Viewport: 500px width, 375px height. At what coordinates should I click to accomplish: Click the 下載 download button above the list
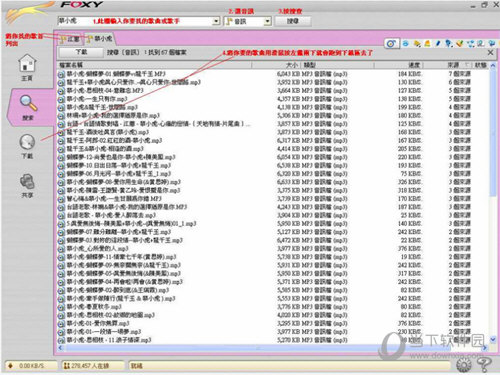point(81,52)
